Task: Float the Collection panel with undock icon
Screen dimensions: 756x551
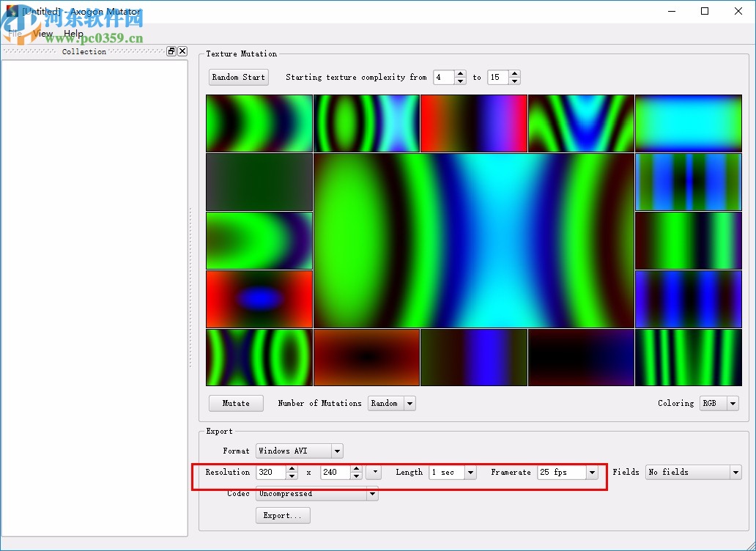Action: pos(171,51)
